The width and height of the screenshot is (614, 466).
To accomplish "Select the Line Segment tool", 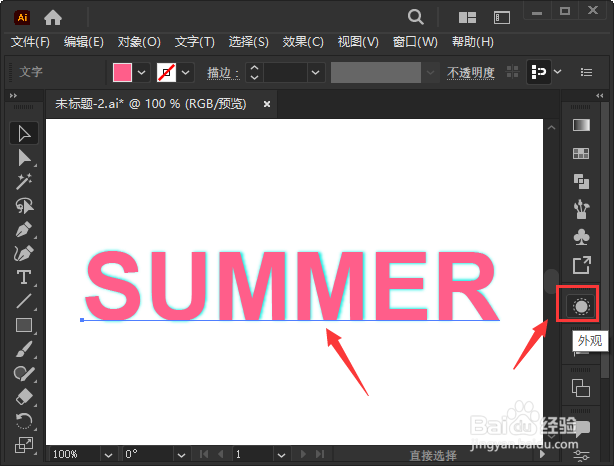I will [24, 301].
